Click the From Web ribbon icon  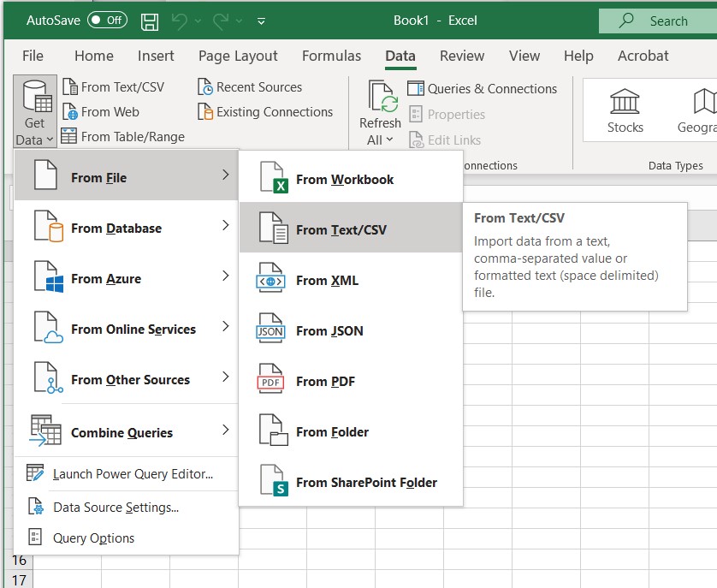pos(70,111)
